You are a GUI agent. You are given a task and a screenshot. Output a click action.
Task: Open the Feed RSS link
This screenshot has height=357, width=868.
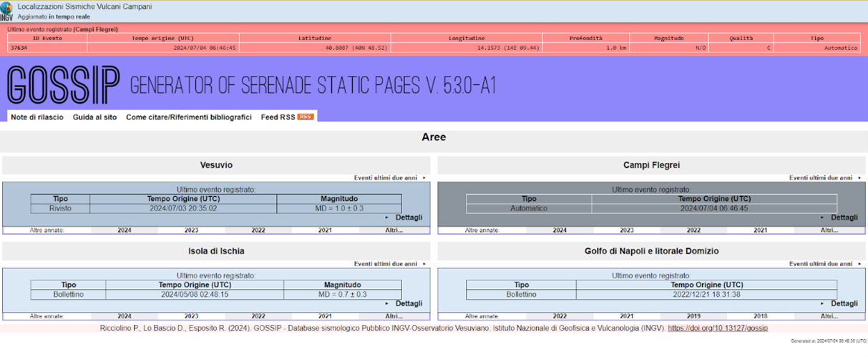278,117
